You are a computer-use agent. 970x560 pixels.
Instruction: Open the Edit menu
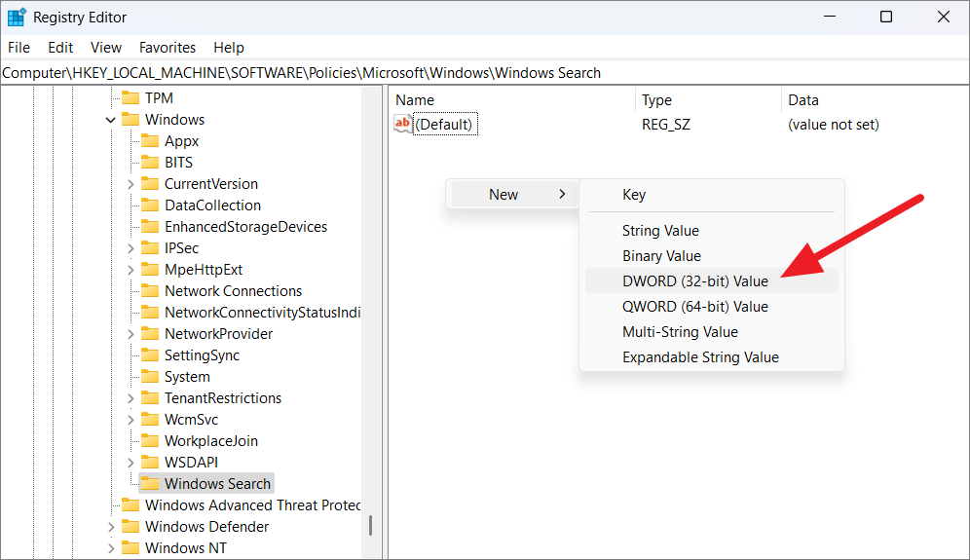pos(60,48)
